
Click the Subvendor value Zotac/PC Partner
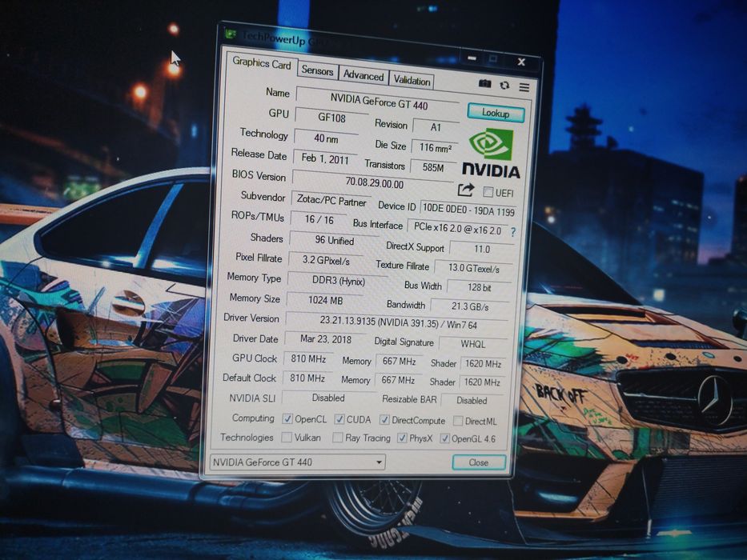point(331,201)
